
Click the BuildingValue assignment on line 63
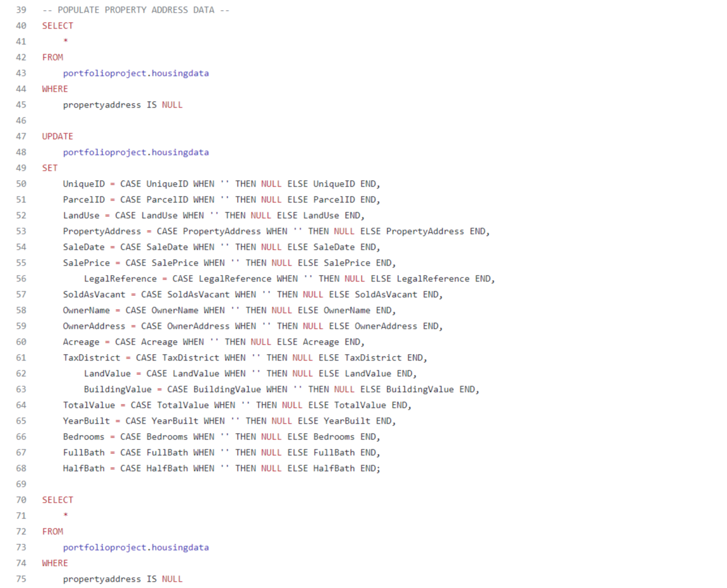pyautogui.click(x=281, y=389)
